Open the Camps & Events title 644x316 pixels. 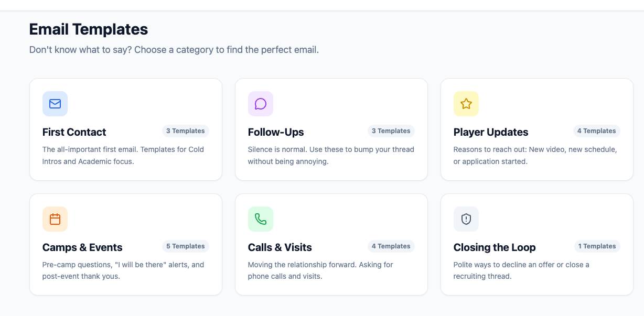coord(82,247)
